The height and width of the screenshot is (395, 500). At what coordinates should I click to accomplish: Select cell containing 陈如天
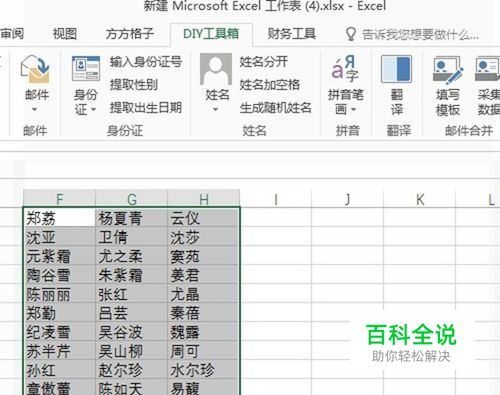(131, 388)
